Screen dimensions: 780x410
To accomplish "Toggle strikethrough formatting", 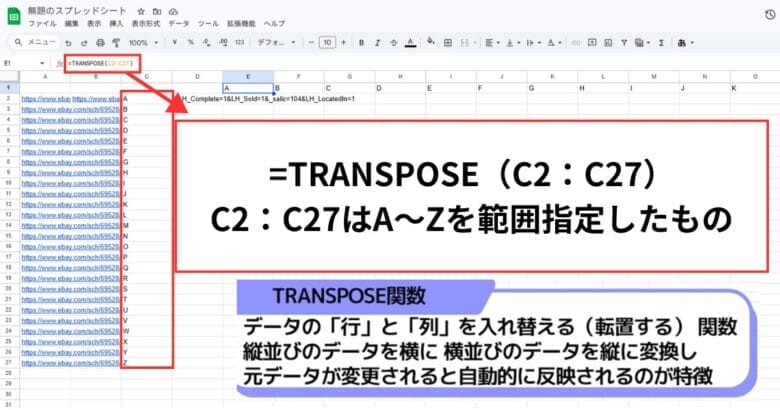I will click(393, 43).
